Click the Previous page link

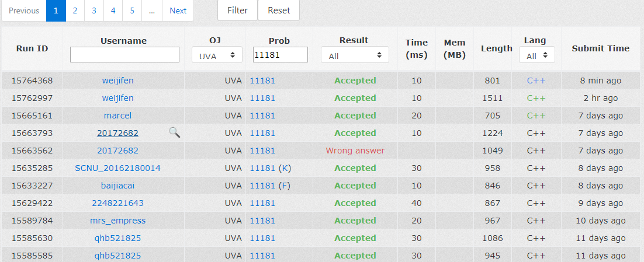click(x=24, y=11)
